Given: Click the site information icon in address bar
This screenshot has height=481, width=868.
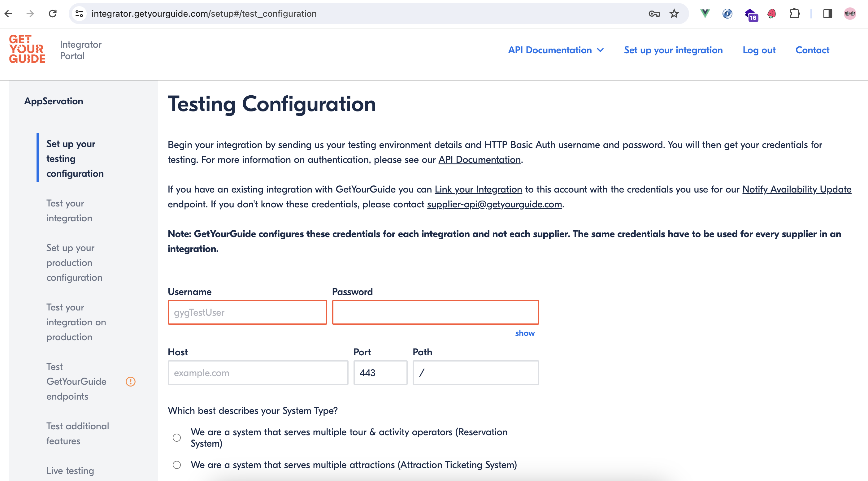Looking at the screenshot, I should click(79, 14).
